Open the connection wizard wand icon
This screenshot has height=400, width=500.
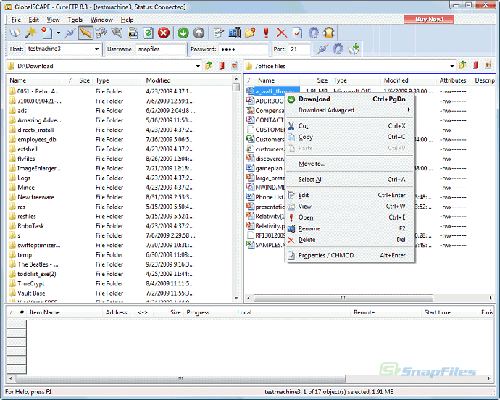click(31, 33)
